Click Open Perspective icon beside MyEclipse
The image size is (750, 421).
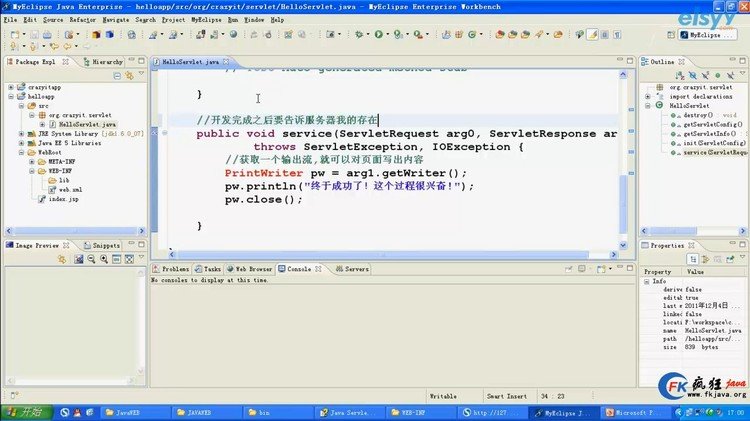pyautogui.click(x=671, y=34)
